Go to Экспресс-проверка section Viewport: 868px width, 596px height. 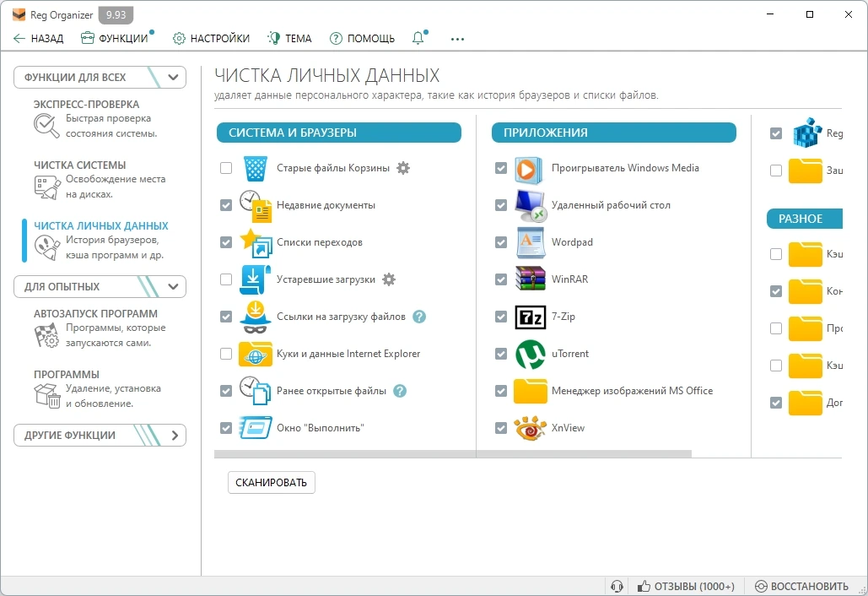coord(100,119)
